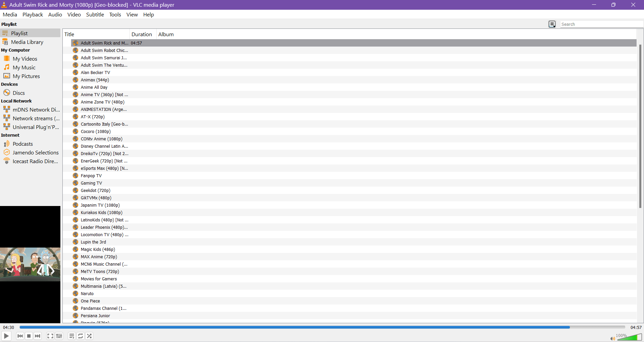
Task: Click the icon beside Naruto
Action: click(x=75, y=293)
